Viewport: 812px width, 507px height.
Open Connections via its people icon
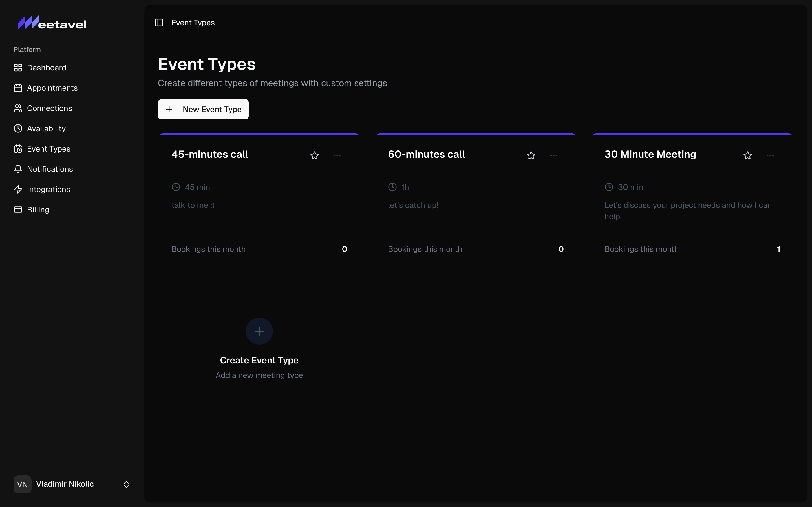click(x=18, y=108)
